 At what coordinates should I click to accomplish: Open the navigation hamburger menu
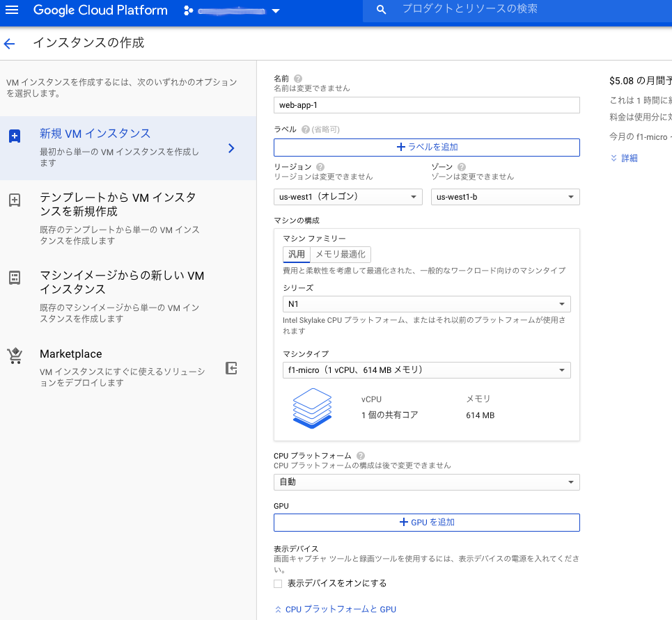[11, 10]
